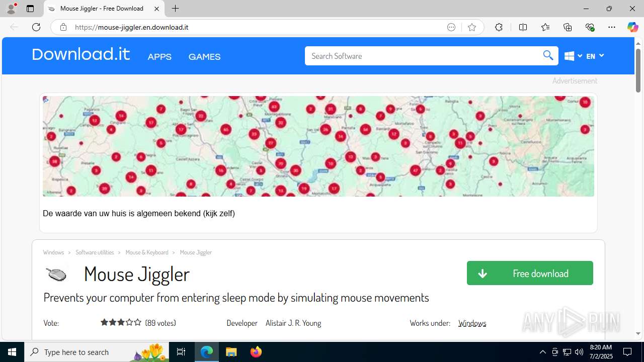This screenshot has height=362, width=644.
Task: Open the notification center
Action: coord(627,352)
